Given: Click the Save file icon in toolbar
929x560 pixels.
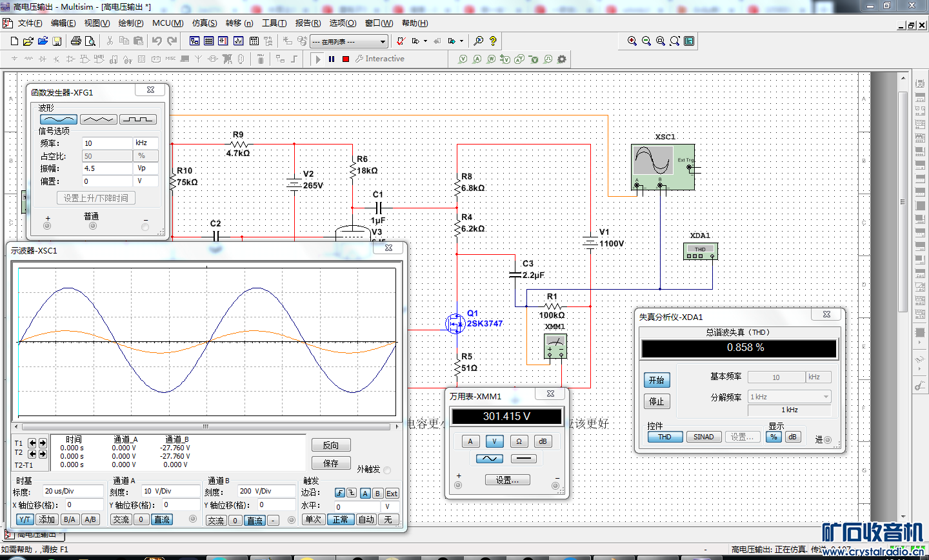Looking at the screenshot, I should click(x=57, y=41).
